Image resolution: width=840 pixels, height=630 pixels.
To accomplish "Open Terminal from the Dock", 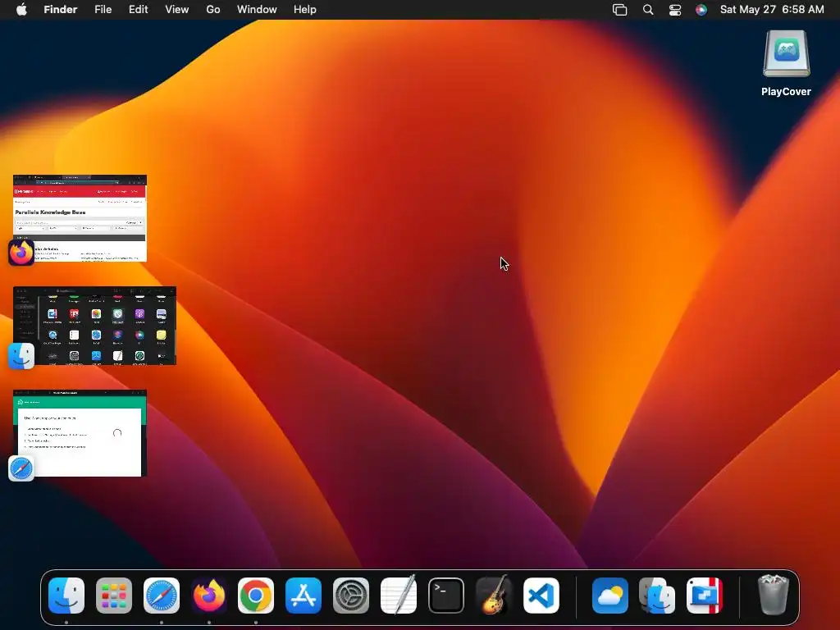I will pos(445,596).
